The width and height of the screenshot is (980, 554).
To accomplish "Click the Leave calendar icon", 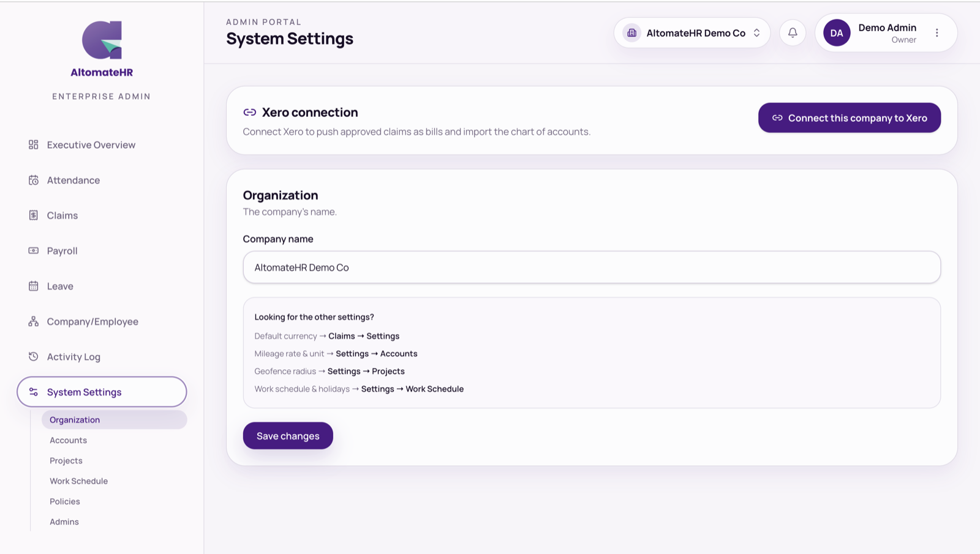I will point(34,286).
